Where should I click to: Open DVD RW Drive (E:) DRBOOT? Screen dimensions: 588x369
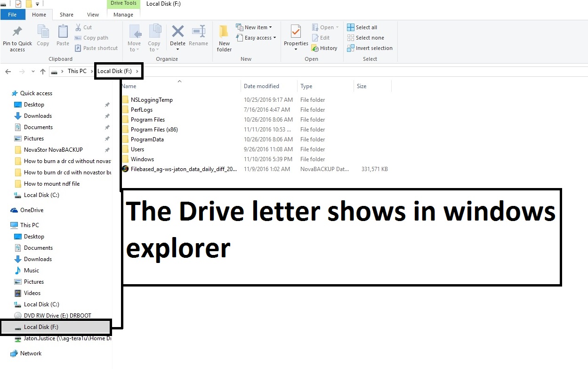(57, 316)
